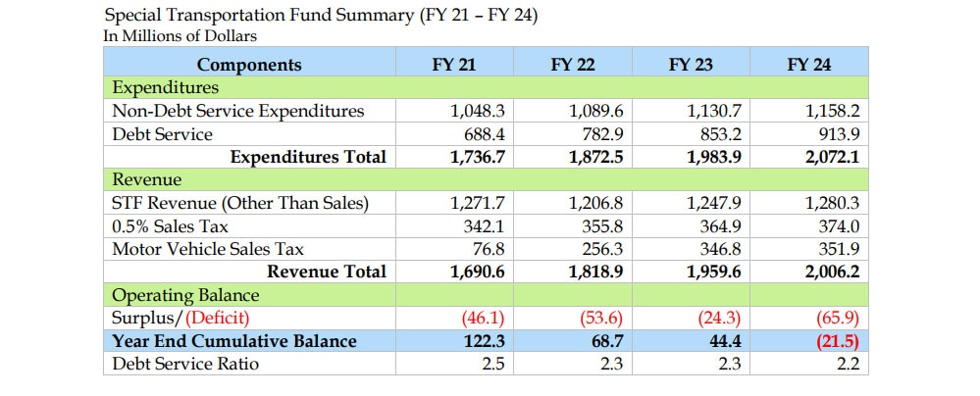
Task: Select the In Millions of Dollars subtitle
Action: click(180, 36)
